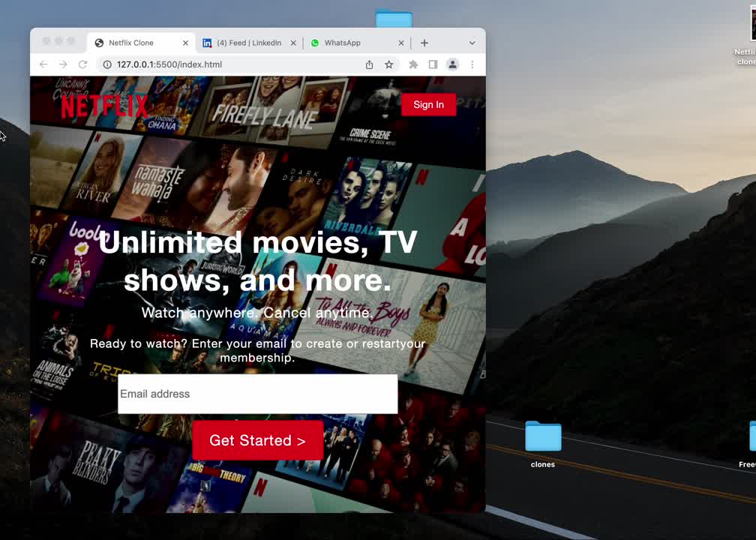Close the WhatsApp tab
756x540 pixels.
[x=400, y=43]
